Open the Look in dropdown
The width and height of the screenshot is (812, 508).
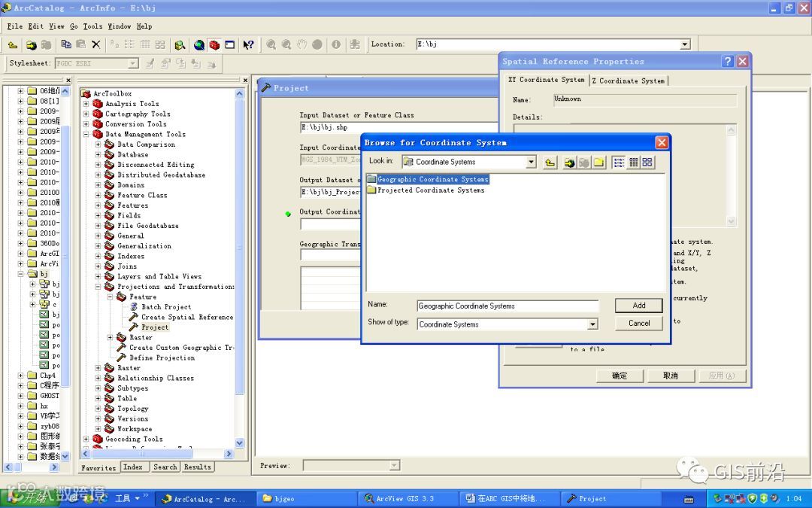pos(531,163)
